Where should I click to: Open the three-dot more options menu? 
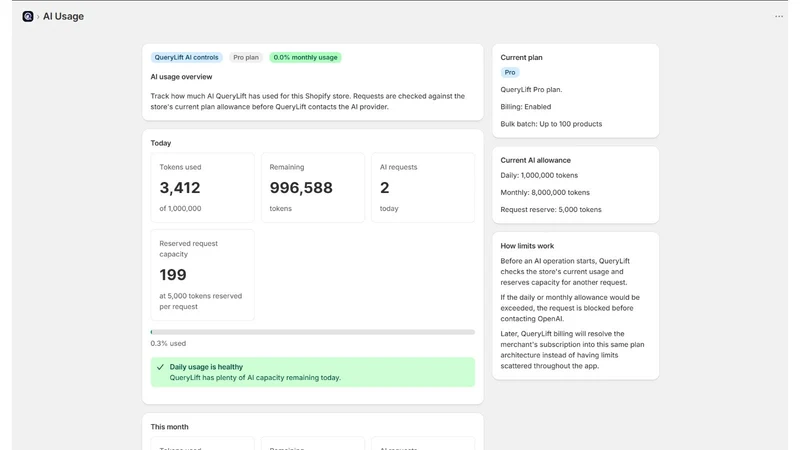pos(779,16)
